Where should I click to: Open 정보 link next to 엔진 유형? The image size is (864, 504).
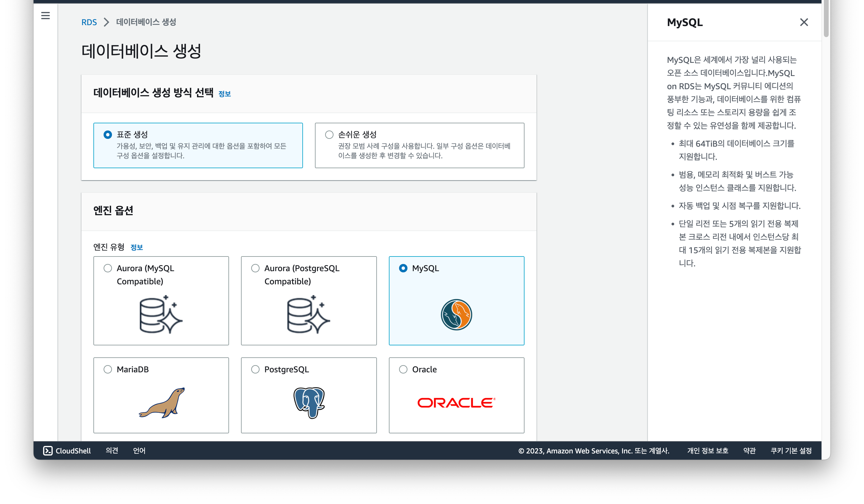coord(137,247)
